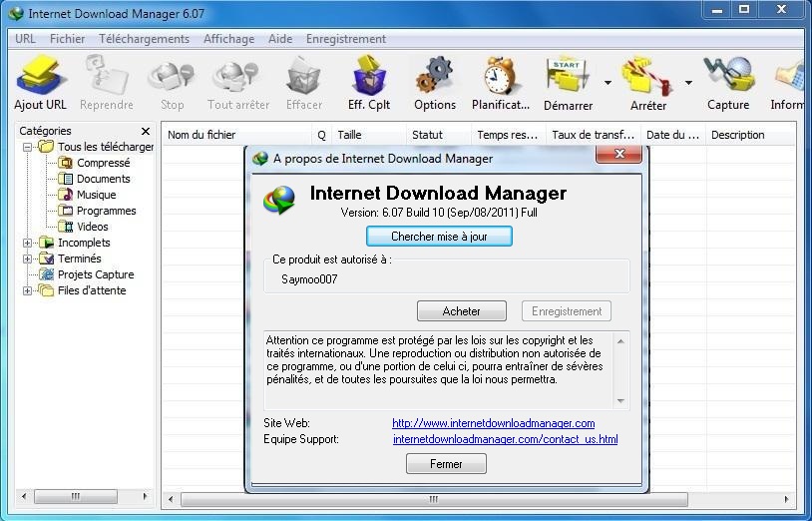Click the Projets Capture icon
This screenshot has height=521, width=812.
[x=47, y=274]
